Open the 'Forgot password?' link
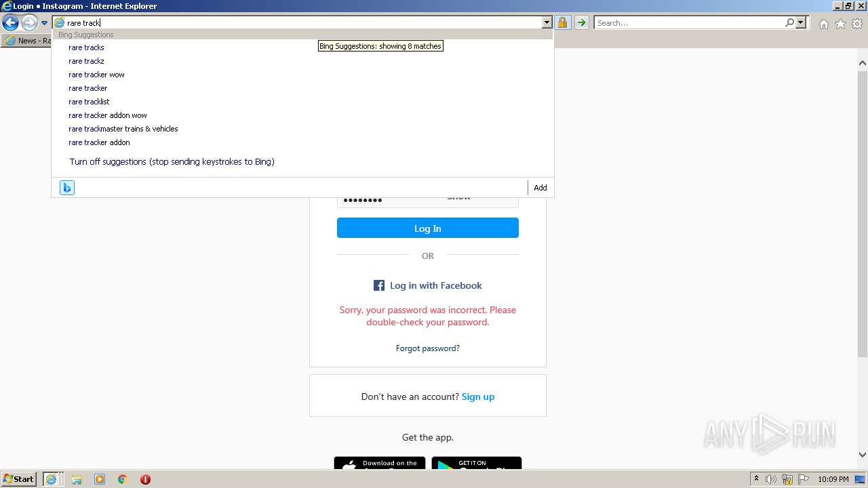Image resolution: width=868 pixels, height=488 pixels. [428, 348]
